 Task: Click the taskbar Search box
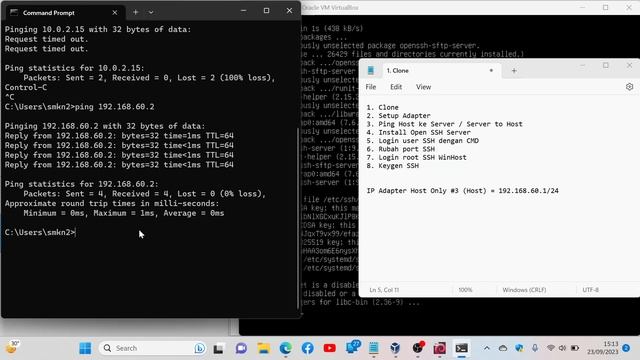(152, 348)
